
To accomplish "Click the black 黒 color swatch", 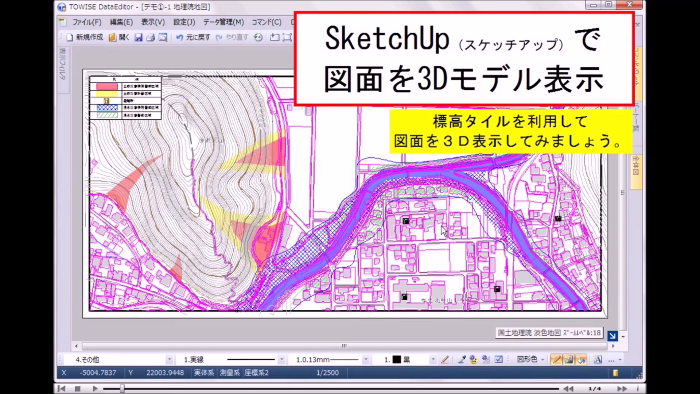I will [x=396, y=360].
